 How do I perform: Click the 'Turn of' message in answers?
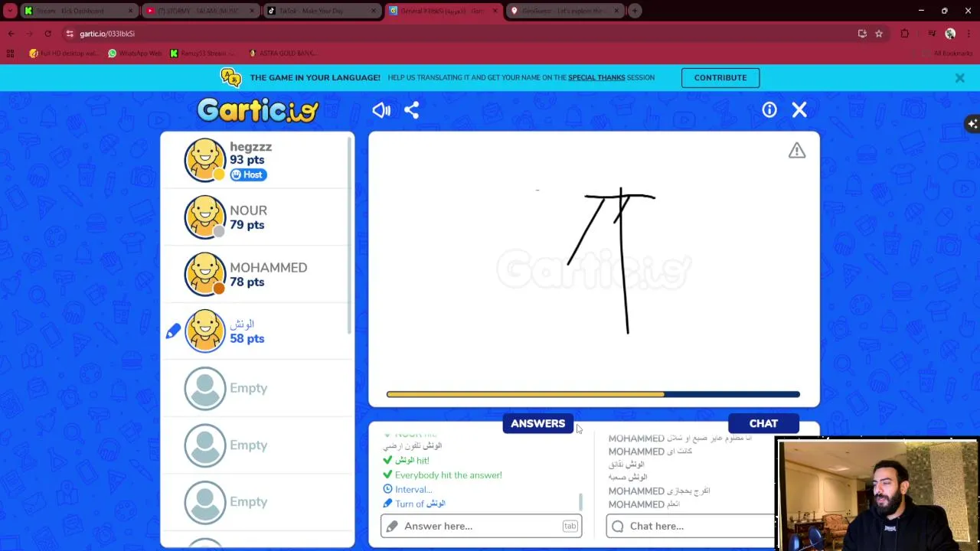[420, 504]
